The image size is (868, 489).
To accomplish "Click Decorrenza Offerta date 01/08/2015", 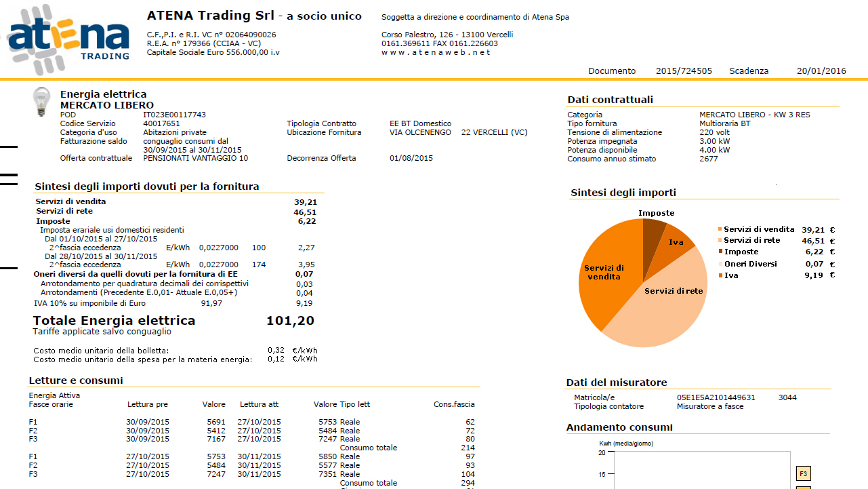I will 411,158.
